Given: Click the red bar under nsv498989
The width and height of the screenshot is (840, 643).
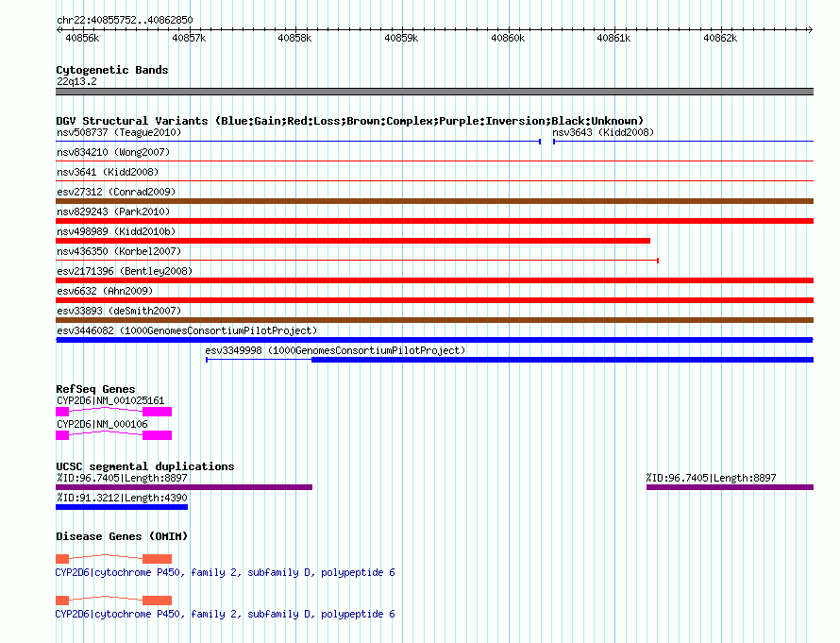Looking at the screenshot, I should pos(353,241).
